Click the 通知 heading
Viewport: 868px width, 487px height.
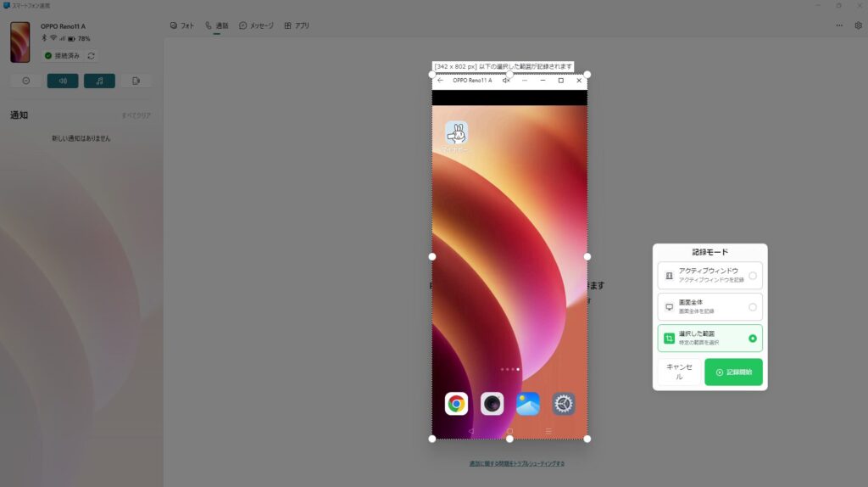19,115
